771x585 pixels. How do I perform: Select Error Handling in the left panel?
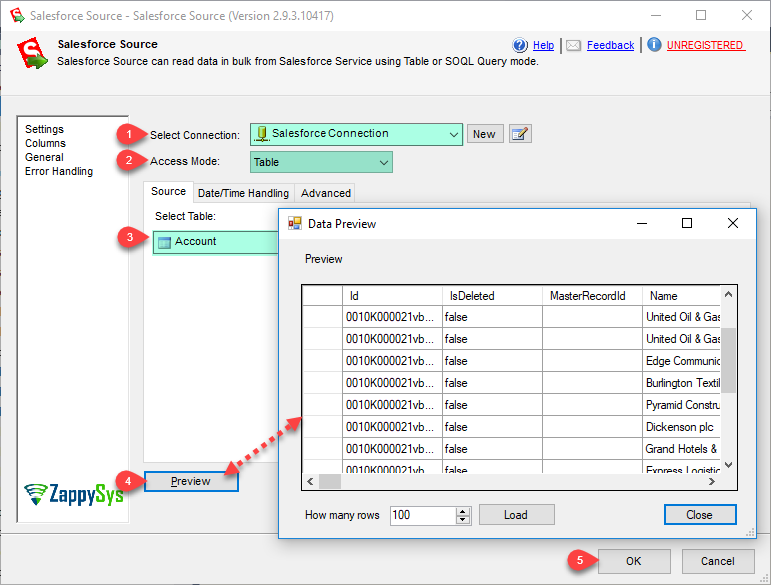[x=59, y=172]
